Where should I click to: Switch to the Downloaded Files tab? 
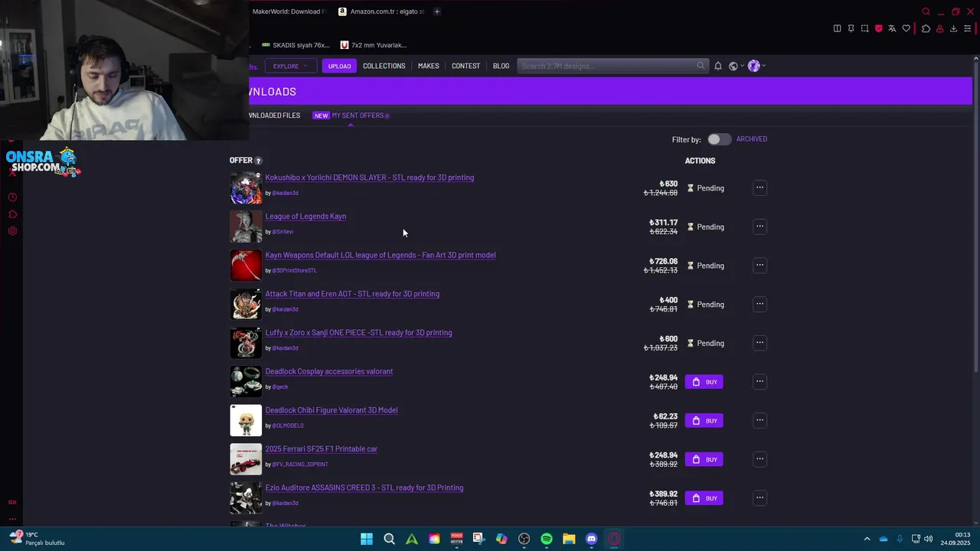[x=275, y=116]
